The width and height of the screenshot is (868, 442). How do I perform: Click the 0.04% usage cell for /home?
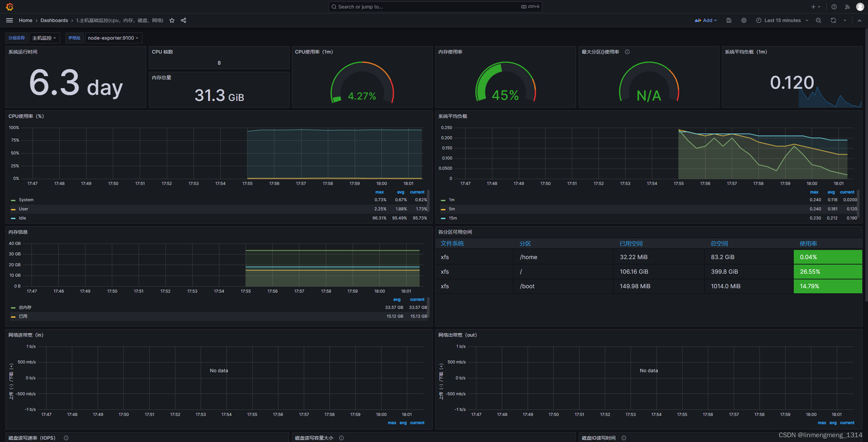(x=828, y=257)
